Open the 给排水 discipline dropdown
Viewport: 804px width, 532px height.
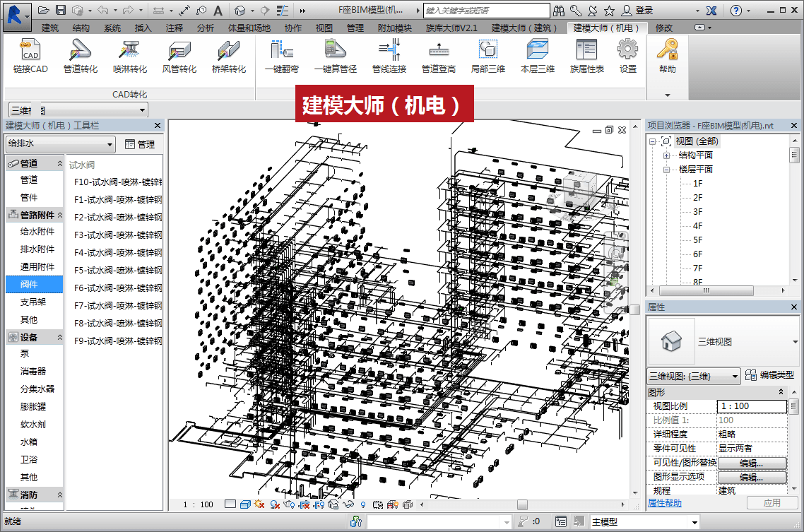point(60,144)
